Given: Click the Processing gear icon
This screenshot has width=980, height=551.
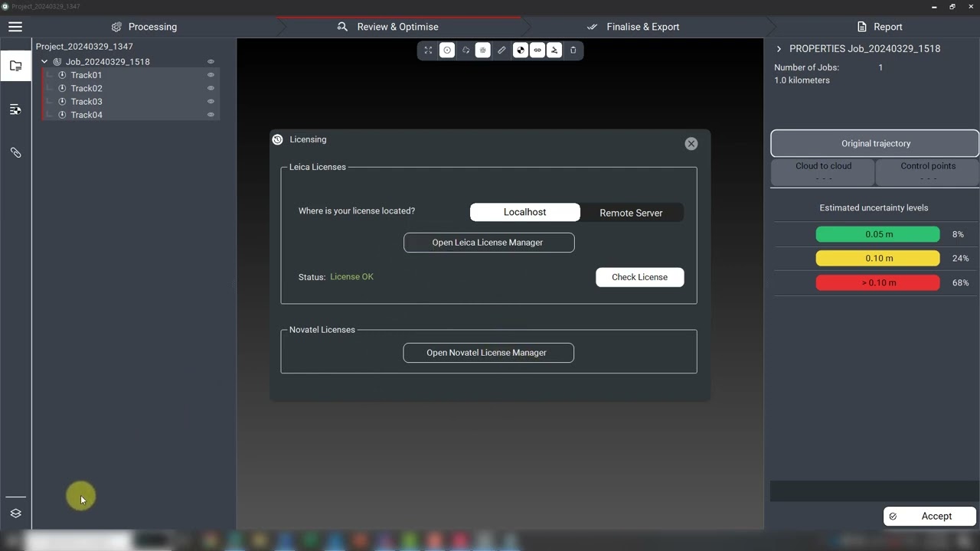Looking at the screenshot, I should click(x=116, y=27).
